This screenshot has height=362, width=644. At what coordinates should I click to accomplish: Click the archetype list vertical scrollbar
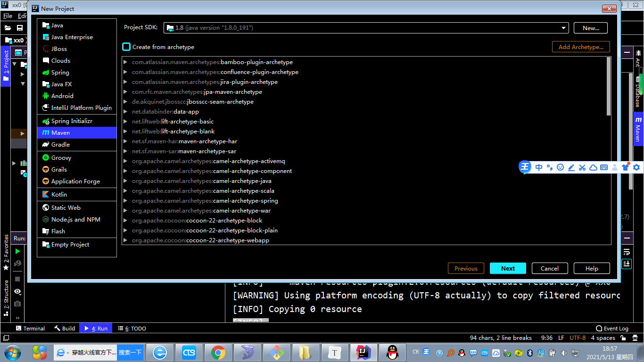609,86
